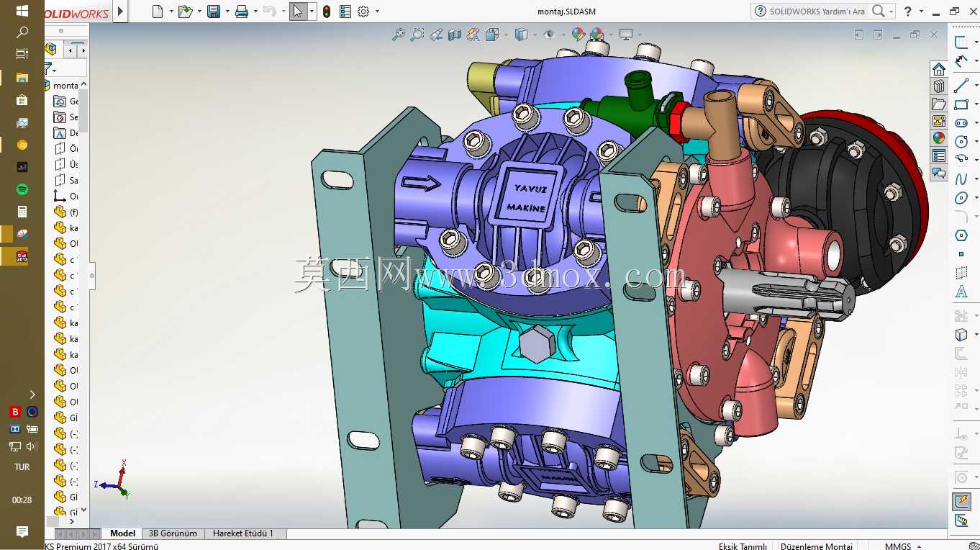This screenshot has height=550, width=980.
Task: Click the Zoom to Area icon
Action: 417,35
